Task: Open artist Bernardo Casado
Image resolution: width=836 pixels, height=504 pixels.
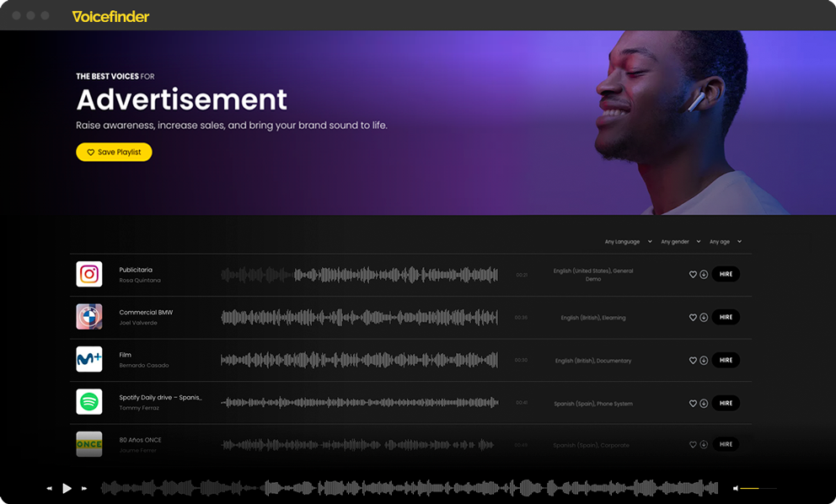Action: [x=144, y=366]
